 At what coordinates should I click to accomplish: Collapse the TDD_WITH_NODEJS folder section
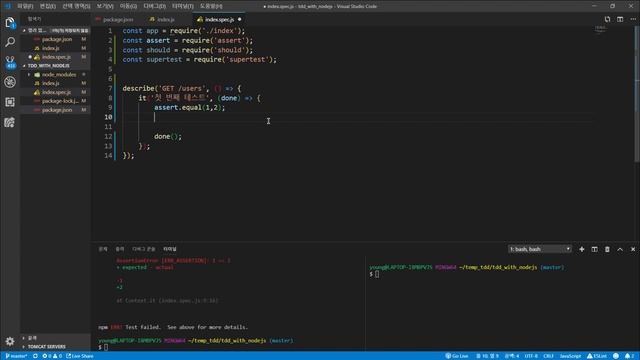[56, 66]
